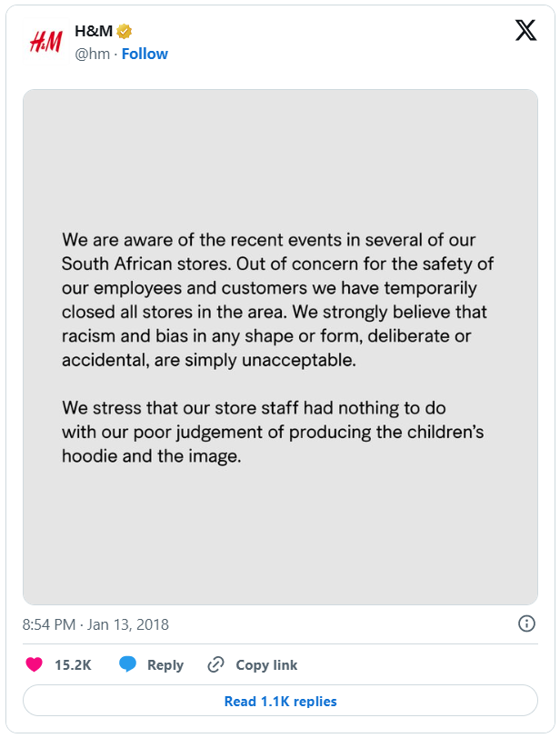Click the H&M display name
The height and width of the screenshot is (738, 560).
pos(94,33)
